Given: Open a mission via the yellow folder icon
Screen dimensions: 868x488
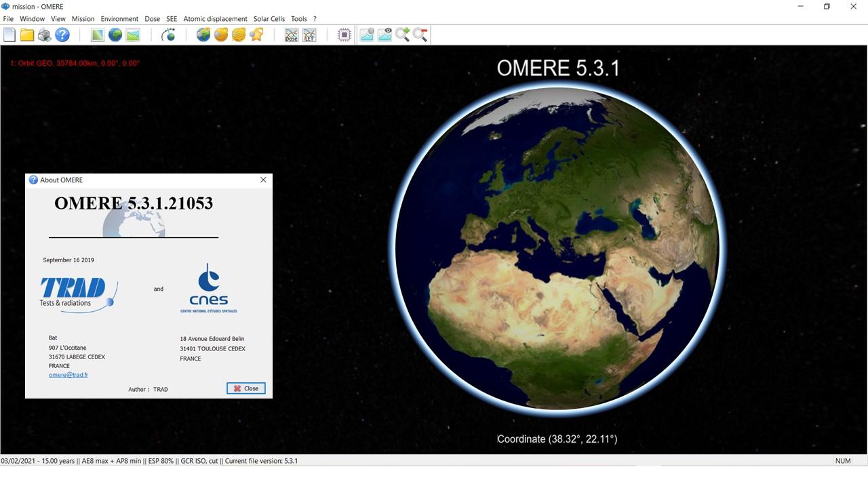Looking at the screenshot, I should (27, 35).
